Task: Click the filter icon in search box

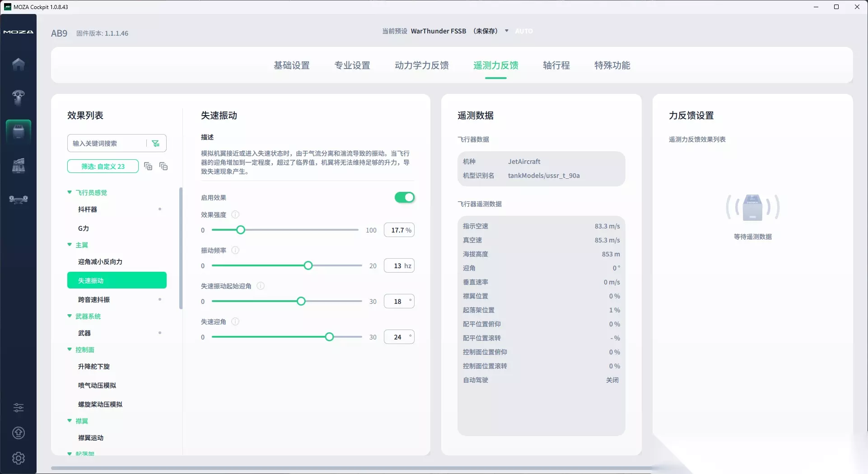Action: point(156,143)
